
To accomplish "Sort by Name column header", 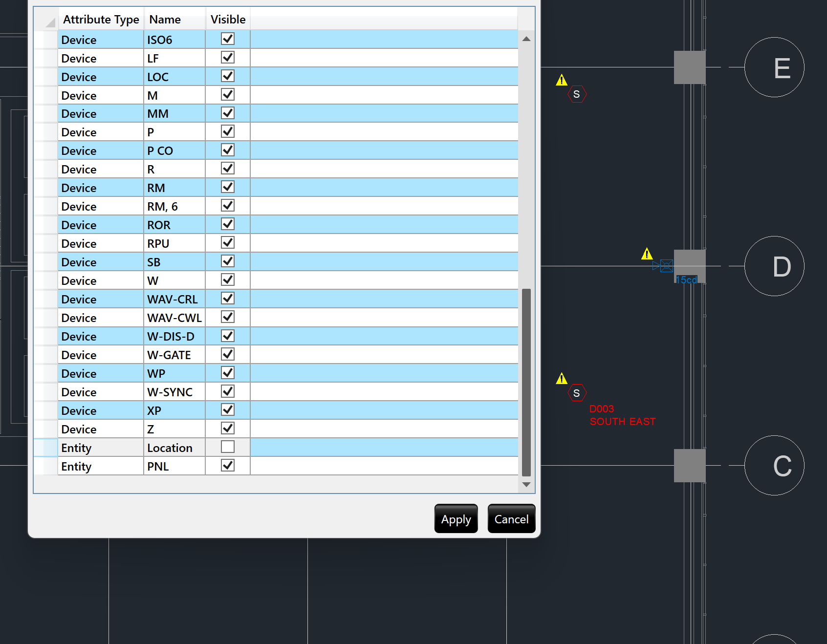I will (x=175, y=20).
